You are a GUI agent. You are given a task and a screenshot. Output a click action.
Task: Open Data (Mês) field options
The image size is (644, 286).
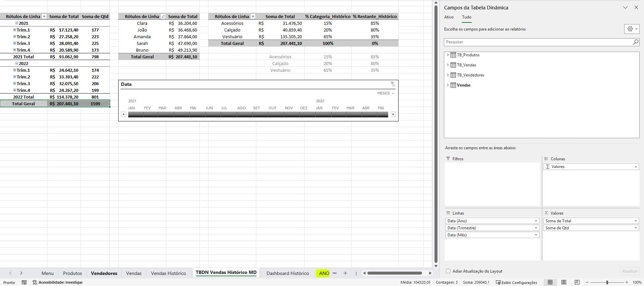pos(536,235)
